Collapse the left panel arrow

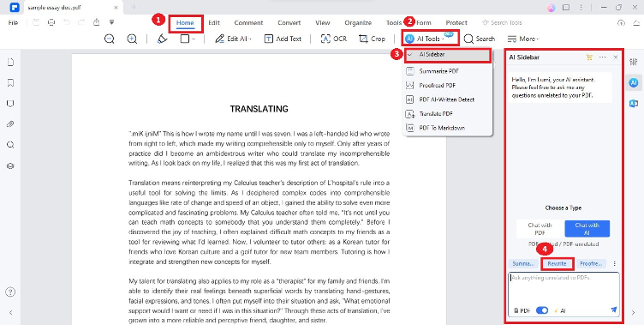(10, 313)
